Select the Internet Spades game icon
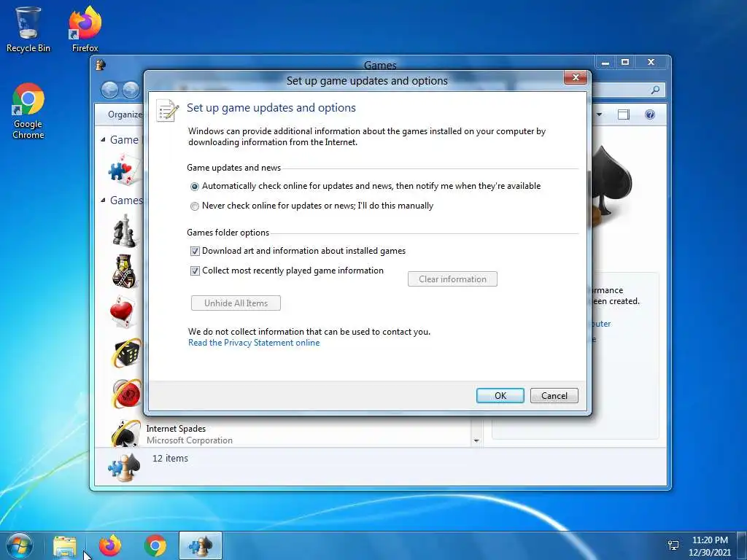 127,433
